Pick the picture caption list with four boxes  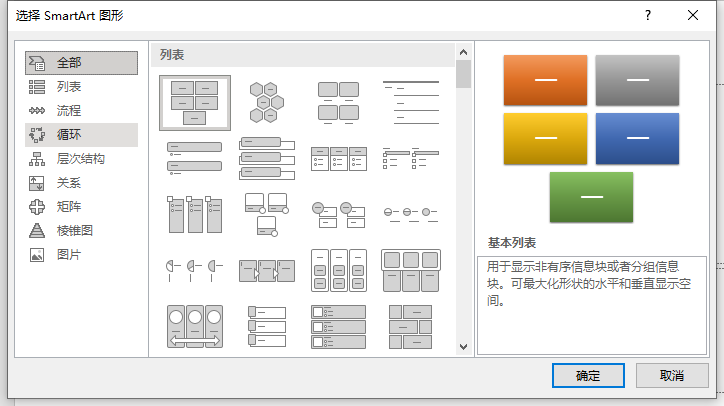point(338,103)
